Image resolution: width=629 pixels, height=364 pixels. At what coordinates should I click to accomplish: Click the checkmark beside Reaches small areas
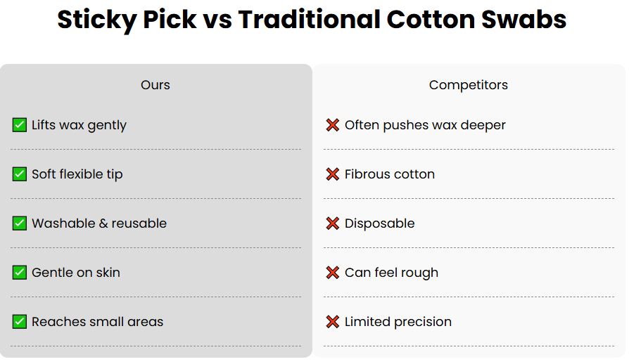pos(20,322)
